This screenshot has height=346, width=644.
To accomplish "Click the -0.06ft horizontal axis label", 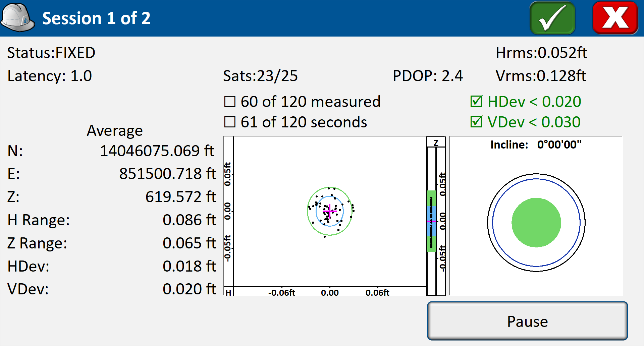I will tap(281, 293).
